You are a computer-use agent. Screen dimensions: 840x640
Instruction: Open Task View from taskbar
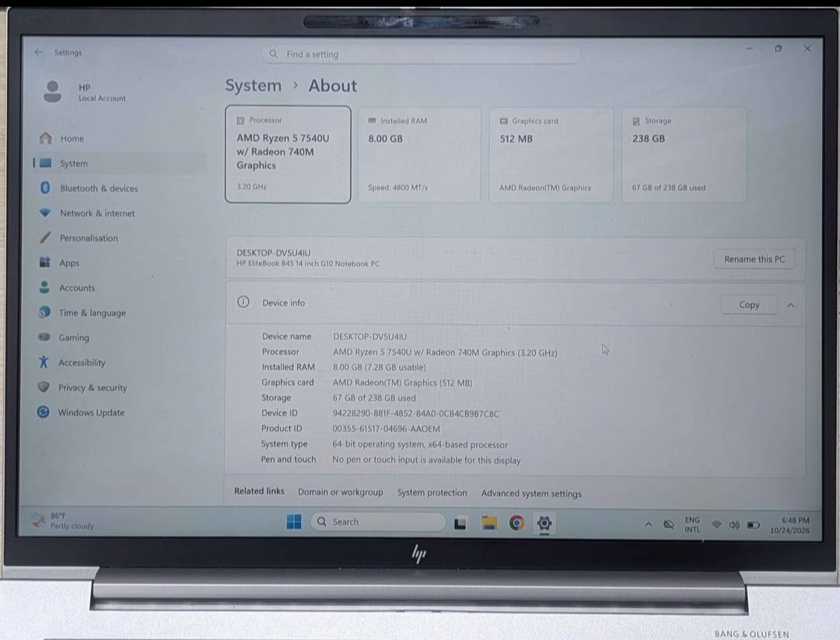coord(460,523)
